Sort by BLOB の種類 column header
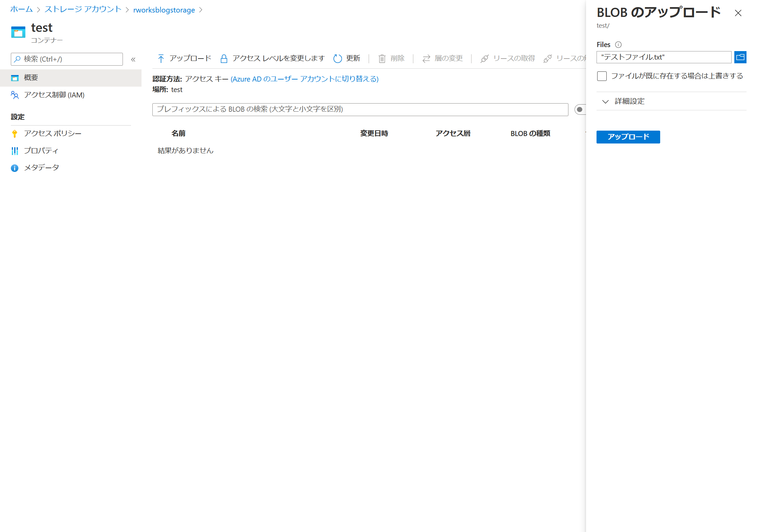The height and width of the screenshot is (532, 757). [x=531, y=134]
